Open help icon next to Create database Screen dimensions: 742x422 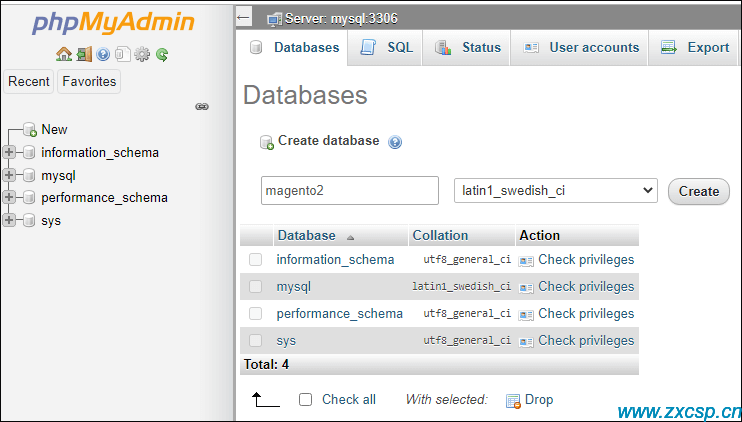tap(395, 142)
